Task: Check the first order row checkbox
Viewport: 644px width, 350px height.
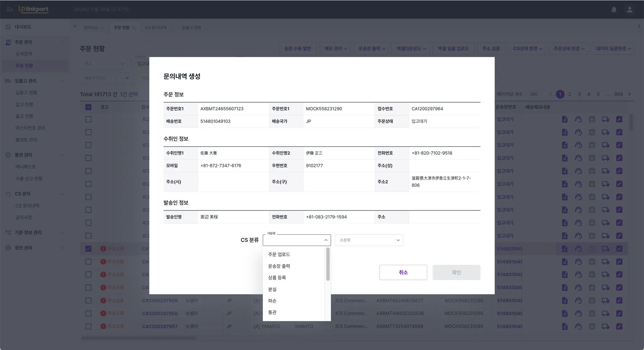Action: point(88,119)
